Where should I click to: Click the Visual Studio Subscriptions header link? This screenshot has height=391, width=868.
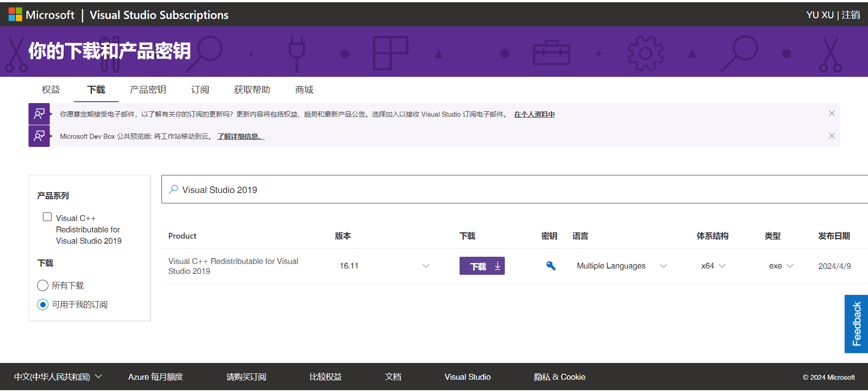tap(159, 15)
